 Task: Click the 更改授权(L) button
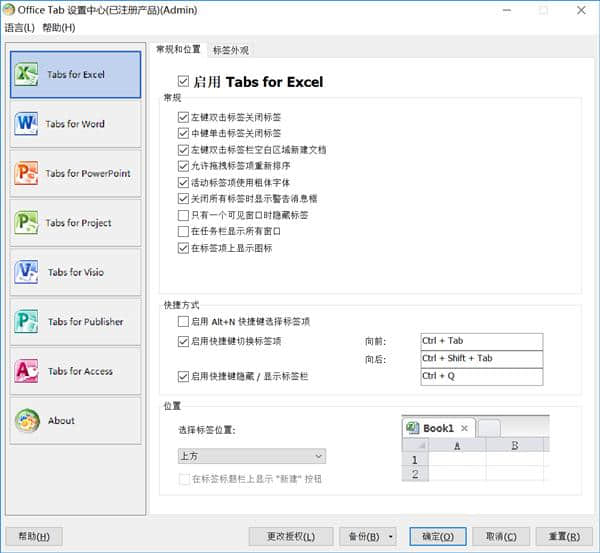tap(291, 537)
